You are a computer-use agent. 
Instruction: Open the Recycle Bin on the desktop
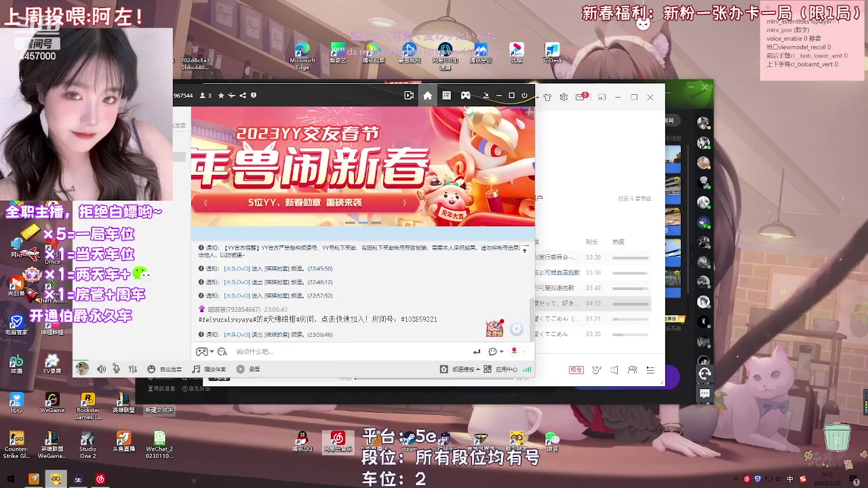click(837, 437)
